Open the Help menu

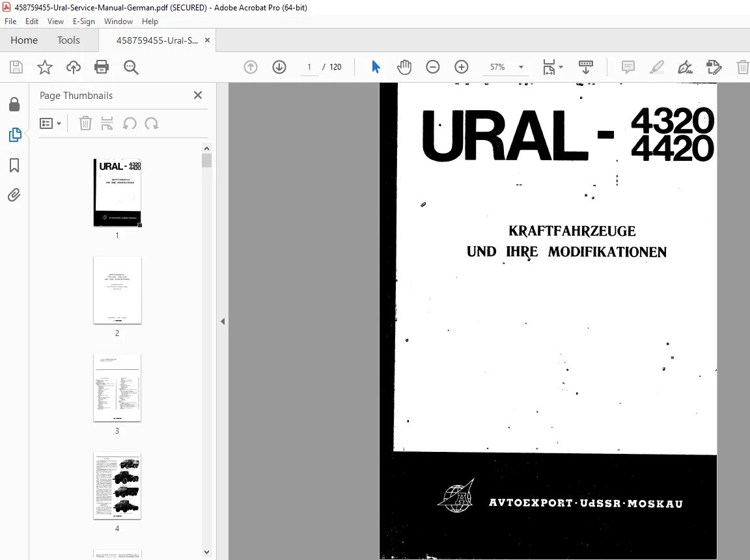[150, 21]
